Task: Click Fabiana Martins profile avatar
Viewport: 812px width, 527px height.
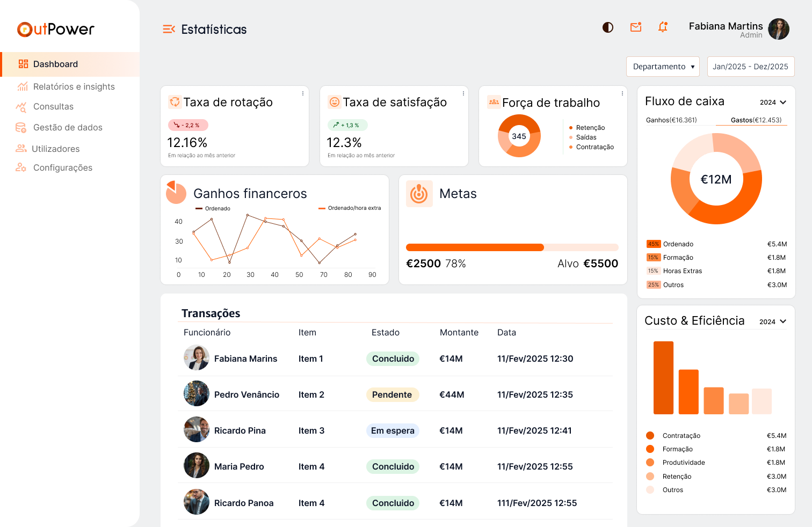Action: pos(778,29)
